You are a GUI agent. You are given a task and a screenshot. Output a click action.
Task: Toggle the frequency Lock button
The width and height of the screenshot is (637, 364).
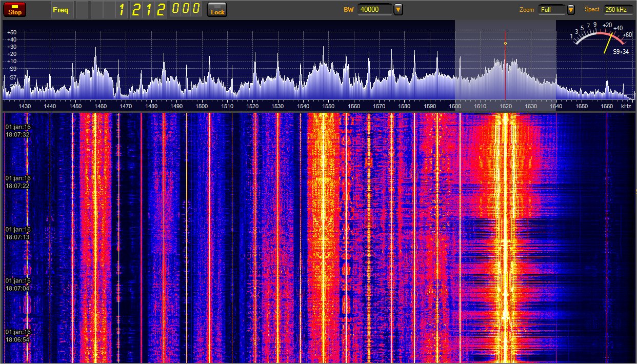click(x=217, y=10)
